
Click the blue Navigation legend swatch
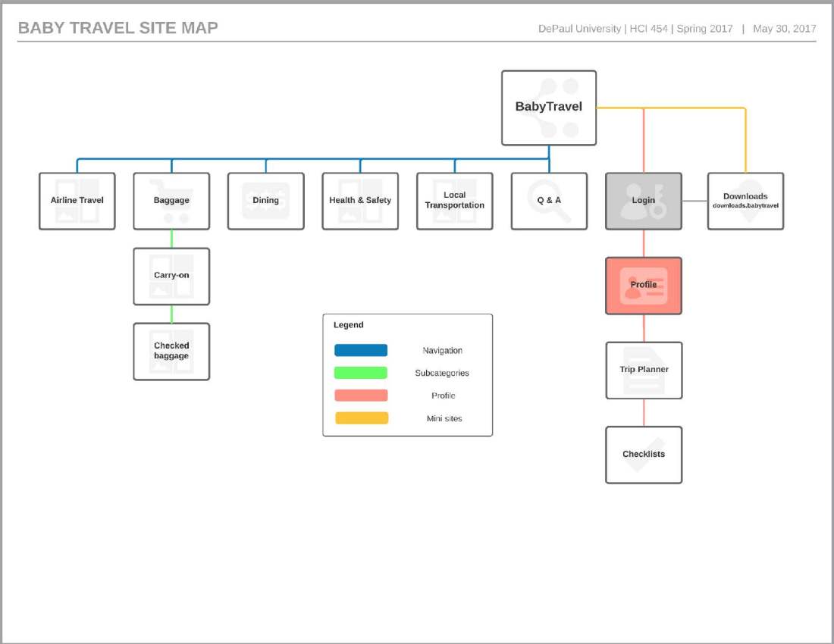click(361, 349)
